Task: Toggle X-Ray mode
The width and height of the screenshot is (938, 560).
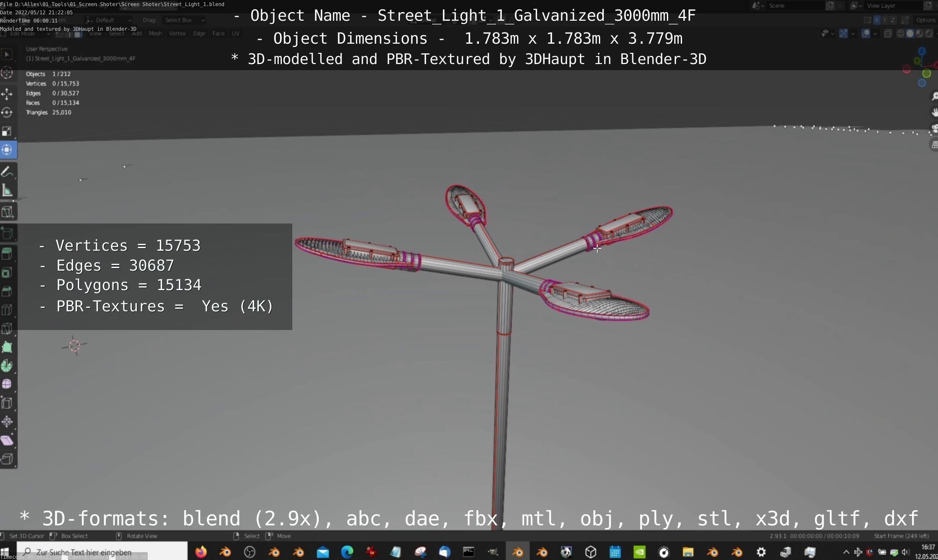Action: click(887, 34)
